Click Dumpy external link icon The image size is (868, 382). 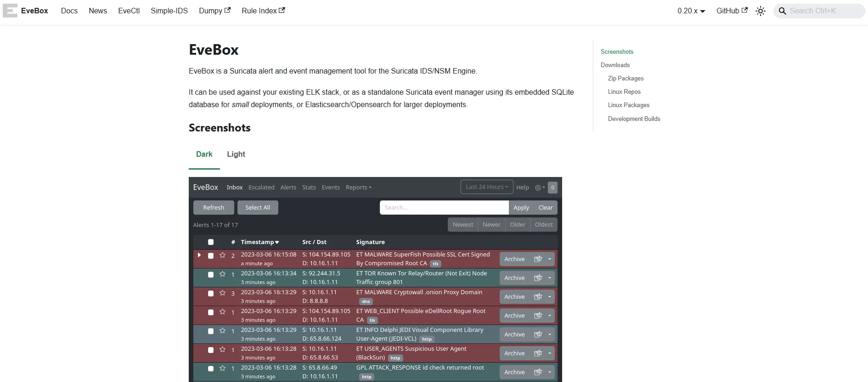pyautogui.click(x=227, y=10)
